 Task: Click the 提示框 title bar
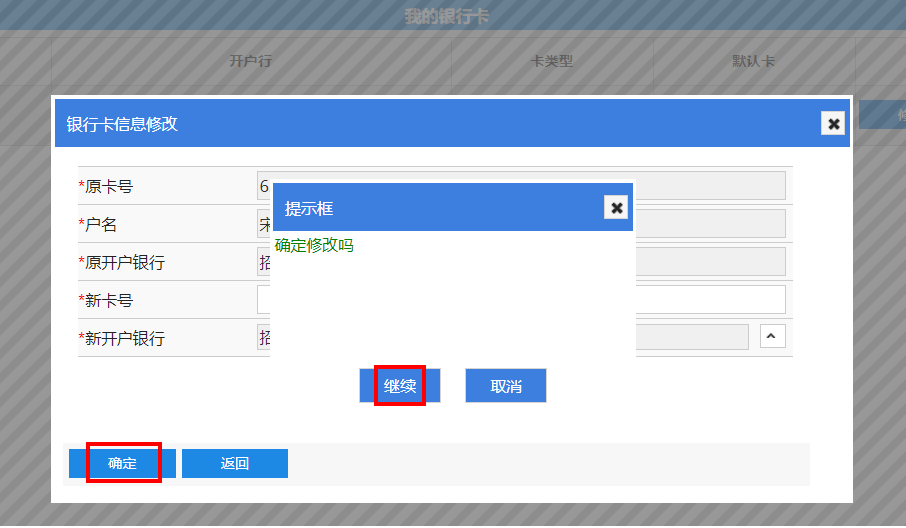pos(440,208)
